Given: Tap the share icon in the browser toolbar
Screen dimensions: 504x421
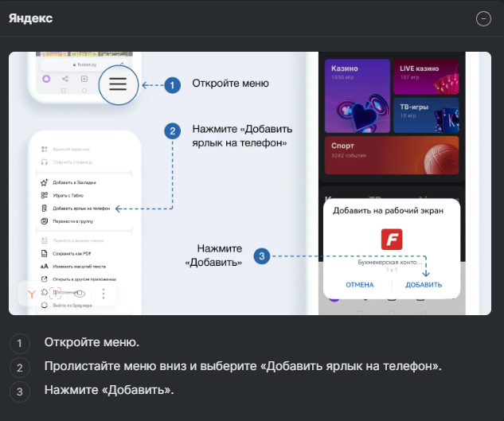Looking at the screenshot, I should pyautogui.click(x=65, y=79).
